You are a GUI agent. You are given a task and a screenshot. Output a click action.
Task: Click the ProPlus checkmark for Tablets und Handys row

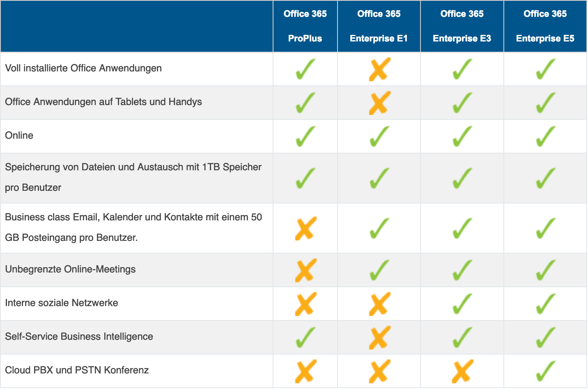pos(305,103)
